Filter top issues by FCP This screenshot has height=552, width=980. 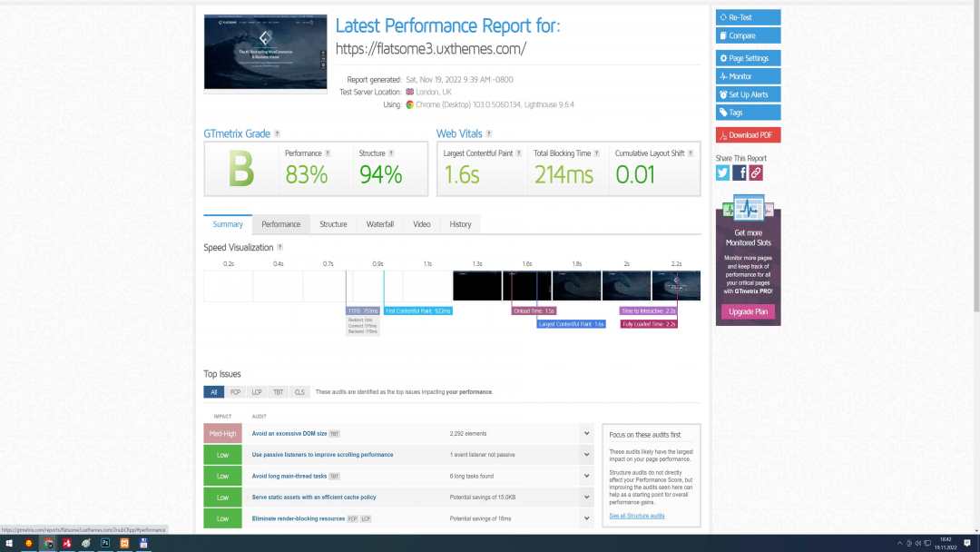pyautogui.click(x=235, y=392)
